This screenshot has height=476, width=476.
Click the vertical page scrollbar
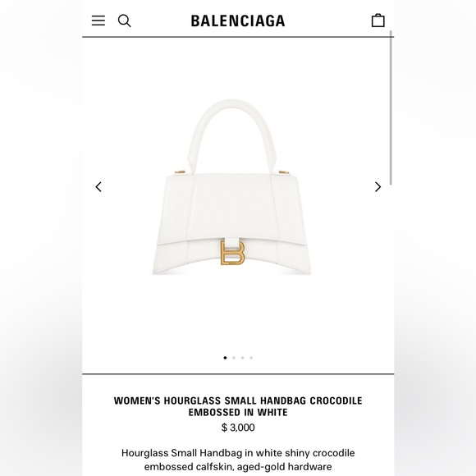pyautogui.click(x=391, y=108)
